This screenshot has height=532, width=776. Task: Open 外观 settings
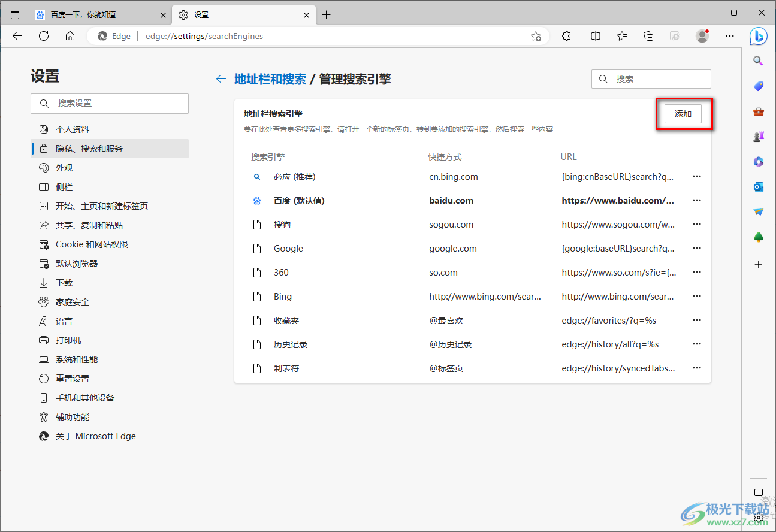pyautogui.click(x=110, y=168)
